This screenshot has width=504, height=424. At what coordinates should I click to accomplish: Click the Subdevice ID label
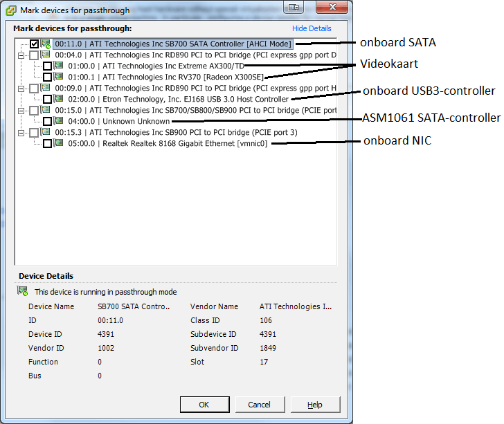213,334
